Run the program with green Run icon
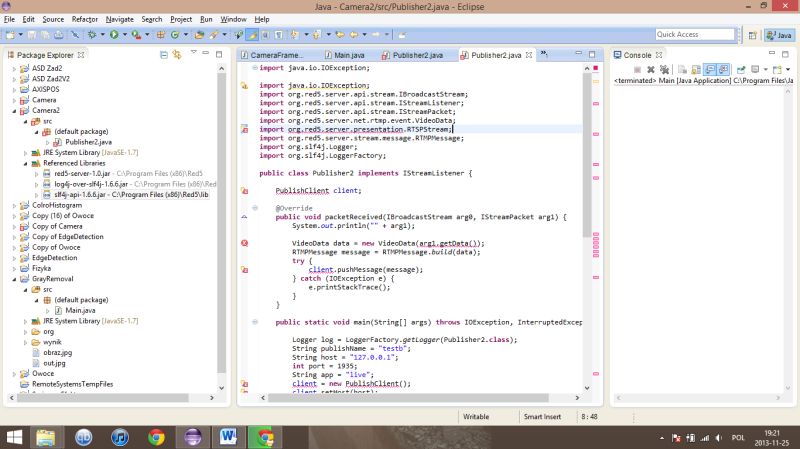 pos(114,35)
